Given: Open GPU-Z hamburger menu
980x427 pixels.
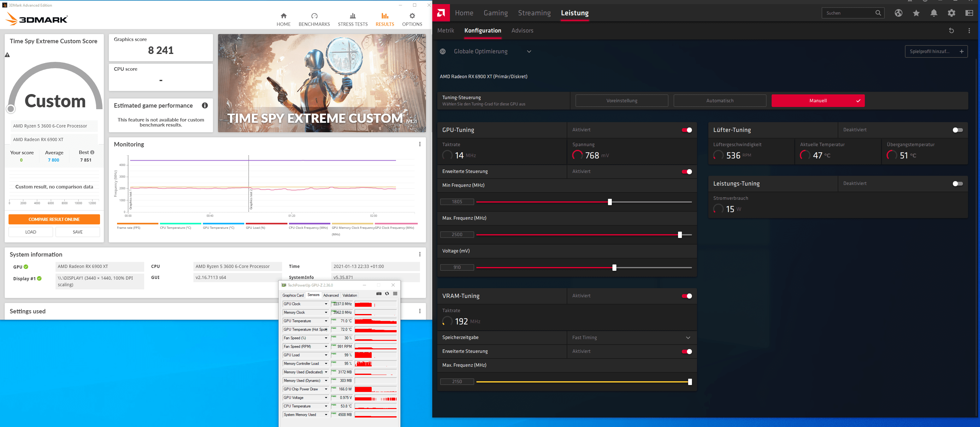Looking at the screenshot, I should click(x=395, y=294).
